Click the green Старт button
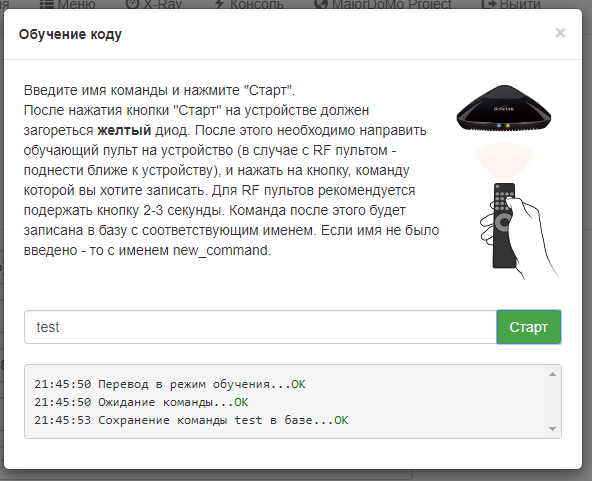This screenshot has height=481, width=592. (529, 327)
